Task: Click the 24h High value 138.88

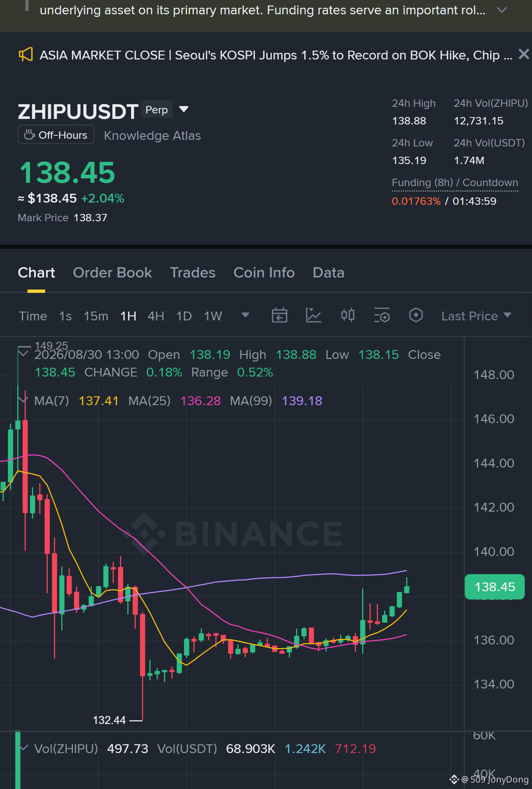Action: coord(409,121)
